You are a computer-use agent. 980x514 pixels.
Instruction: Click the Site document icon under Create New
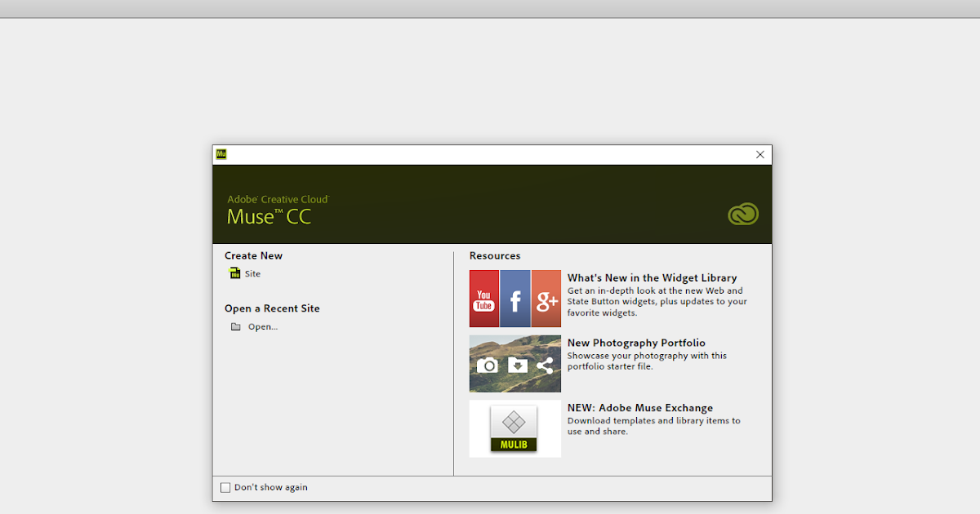click(235, 273)
